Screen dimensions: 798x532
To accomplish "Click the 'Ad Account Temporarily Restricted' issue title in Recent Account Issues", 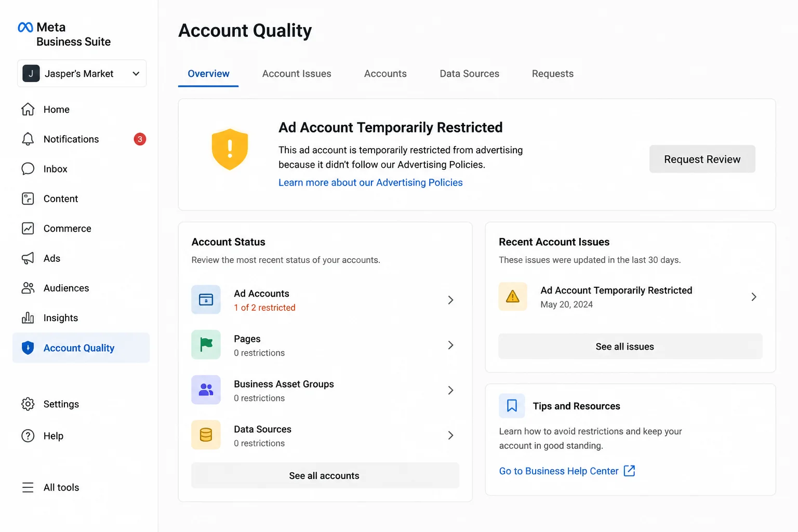I will [616, 290].
